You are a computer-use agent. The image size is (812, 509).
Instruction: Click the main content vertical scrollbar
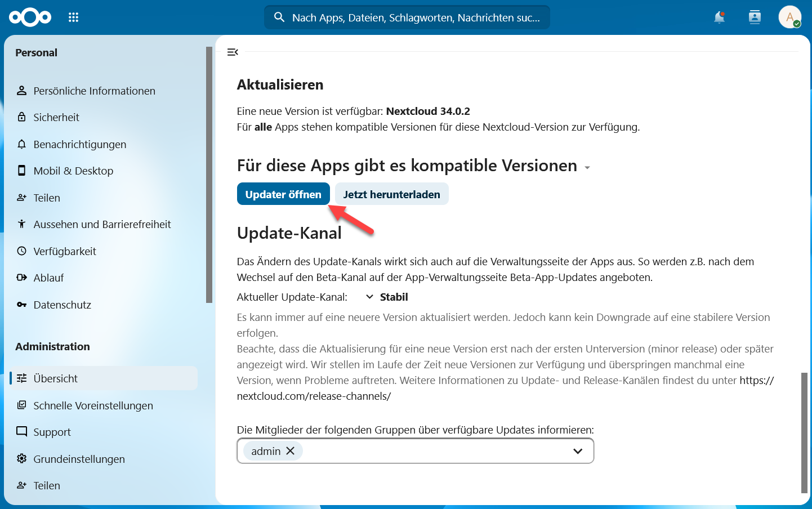pyautogui.click(x=804, y=432)
